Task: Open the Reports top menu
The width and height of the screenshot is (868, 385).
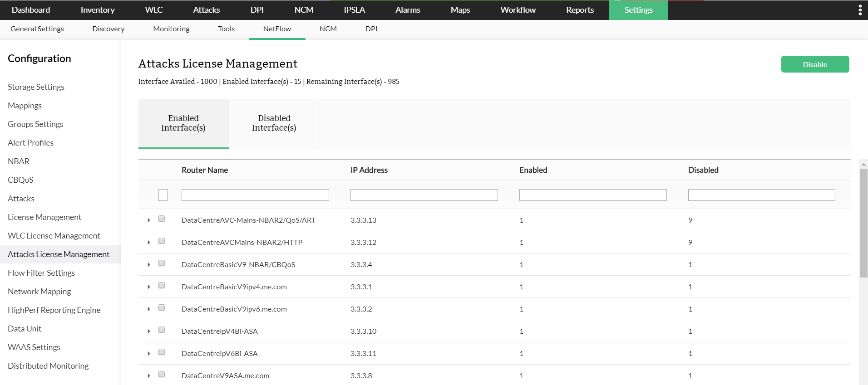Action: [x=580, y=10]
